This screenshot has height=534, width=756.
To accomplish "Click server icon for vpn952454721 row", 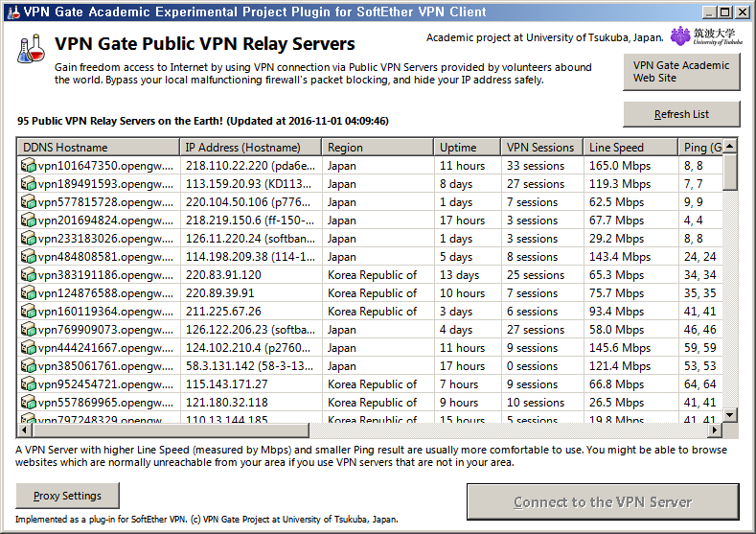I will point(29,384).
